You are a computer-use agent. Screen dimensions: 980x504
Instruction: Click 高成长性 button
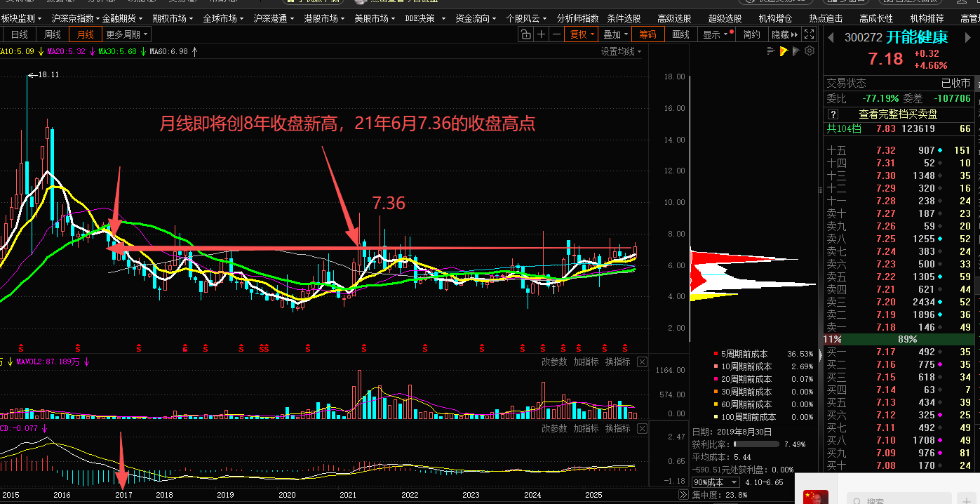click(x=876, y=18)
